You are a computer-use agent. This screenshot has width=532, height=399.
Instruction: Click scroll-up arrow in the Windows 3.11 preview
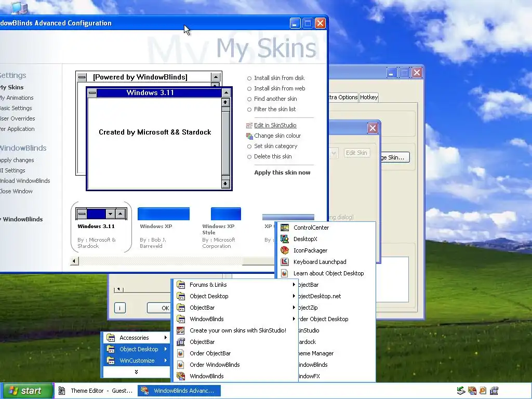tap(225, 102)
